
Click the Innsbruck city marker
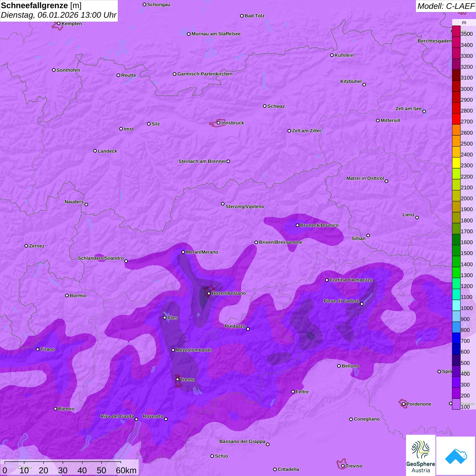tap(219, 123)
